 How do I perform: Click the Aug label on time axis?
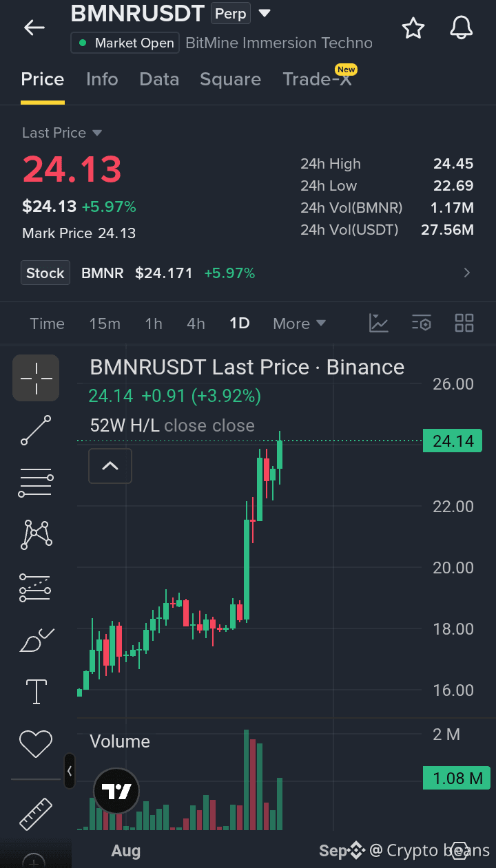[x=126, y=851]
